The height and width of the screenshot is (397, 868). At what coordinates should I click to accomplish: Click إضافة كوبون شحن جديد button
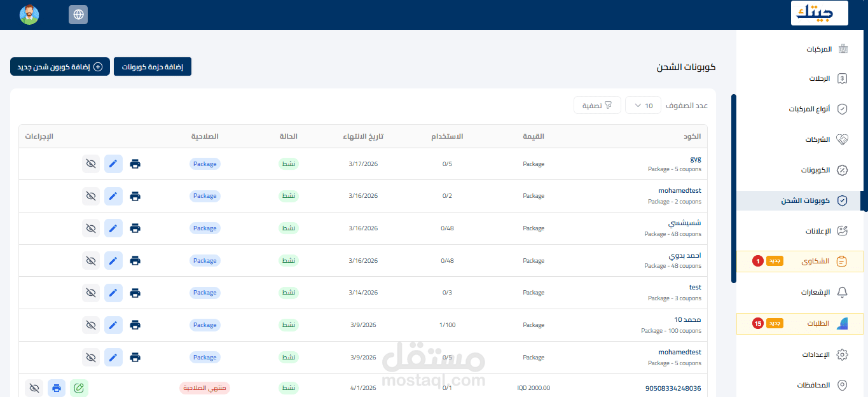60,67
